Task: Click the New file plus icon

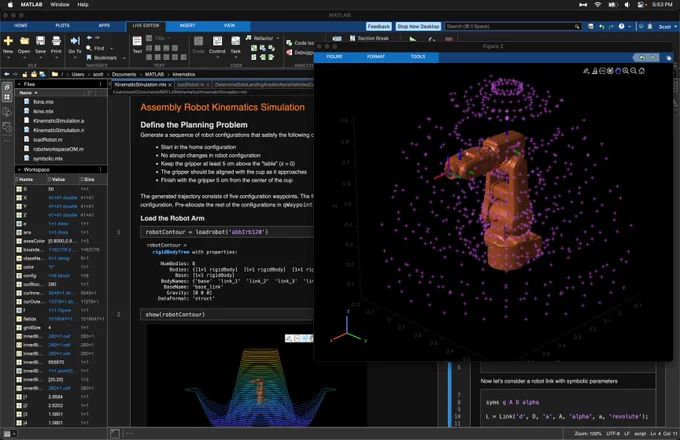Action: [8, 41]
